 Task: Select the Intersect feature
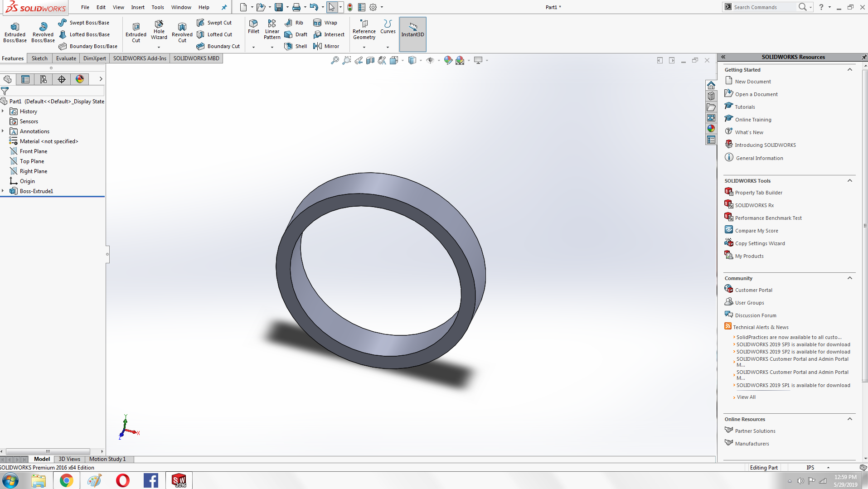coord(329,34)
